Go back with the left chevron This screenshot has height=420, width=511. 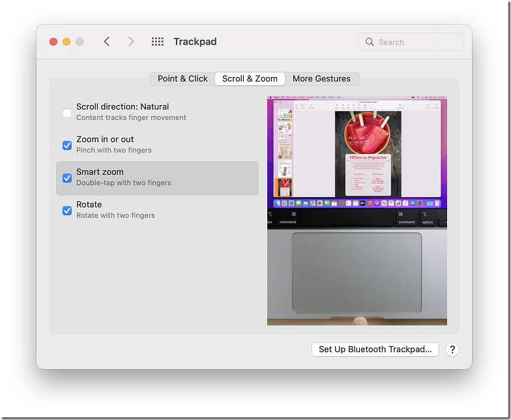tap(107, 42)
